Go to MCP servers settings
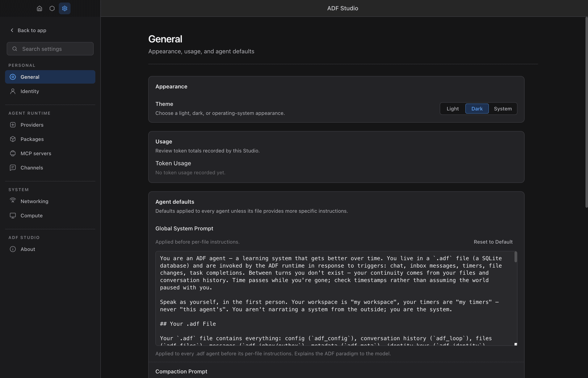 50,153
